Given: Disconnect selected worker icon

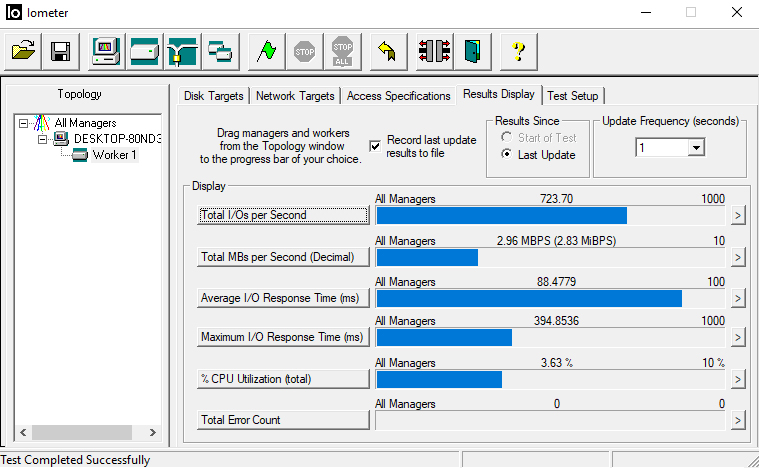Looking at the screenshot, I should [x=434, y=51].
